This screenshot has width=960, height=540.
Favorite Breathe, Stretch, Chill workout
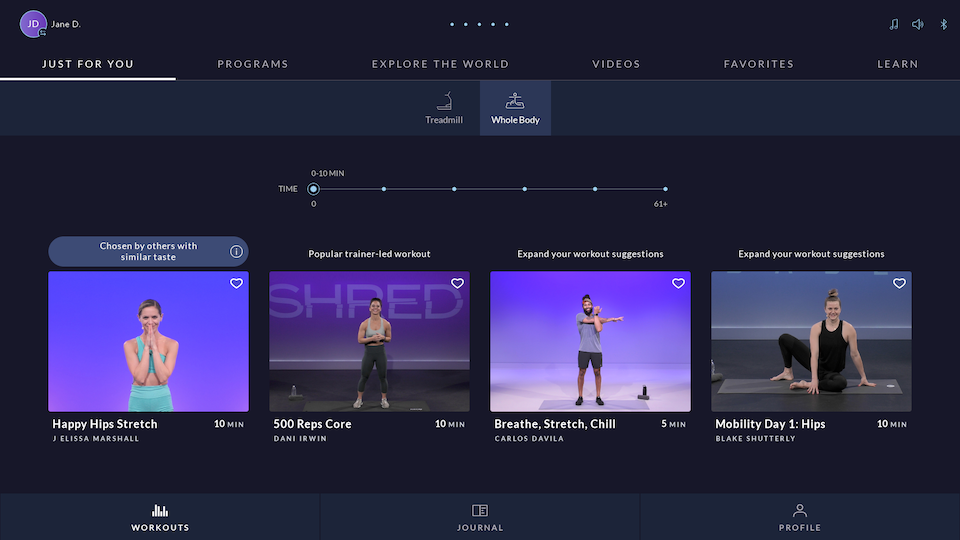678,284
